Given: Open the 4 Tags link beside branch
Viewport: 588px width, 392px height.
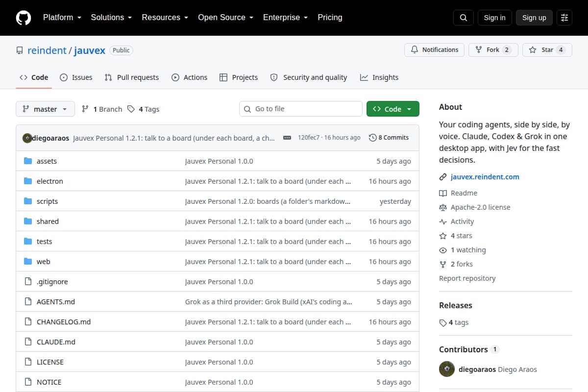Looking at the screenshot, I should click(143, 109).
